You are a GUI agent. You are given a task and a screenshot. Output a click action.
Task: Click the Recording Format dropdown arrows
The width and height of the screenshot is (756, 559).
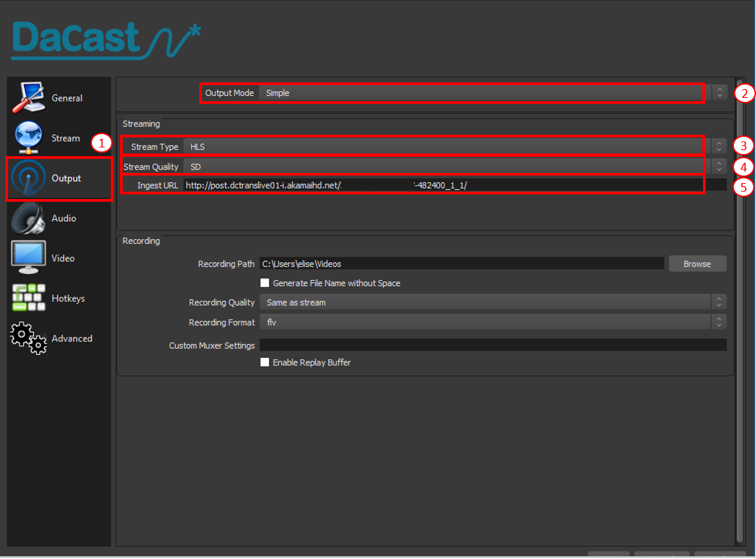719,322
